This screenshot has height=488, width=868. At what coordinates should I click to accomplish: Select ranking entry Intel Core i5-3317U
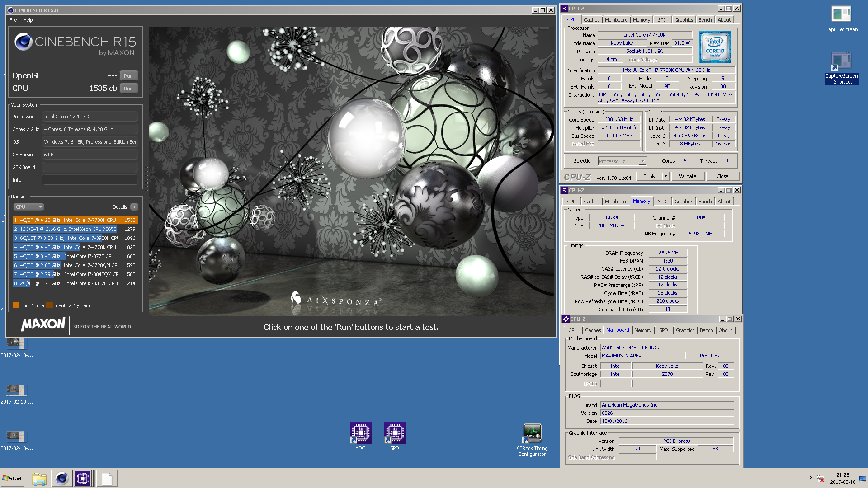pos(75,283)
